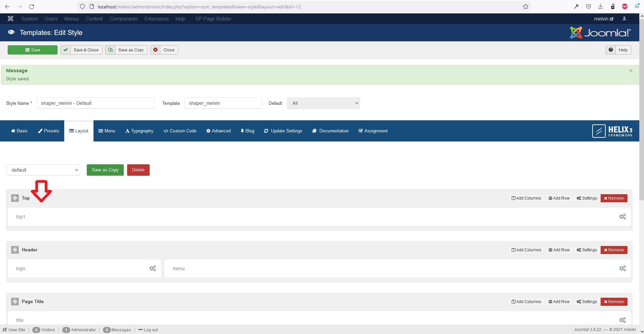Remove the Header row
Image resolution: width=644 pixels, height=334 pixels.
click(x=614, y=250)
